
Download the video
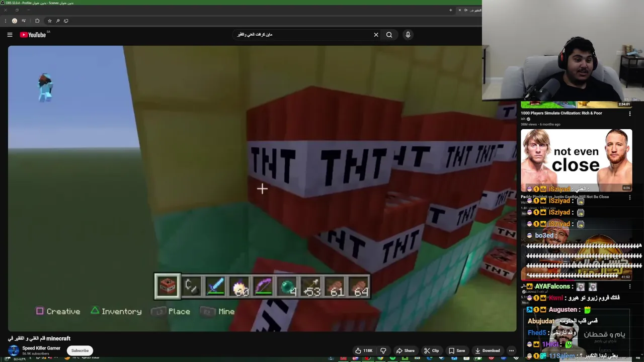(x=488, y=350)
